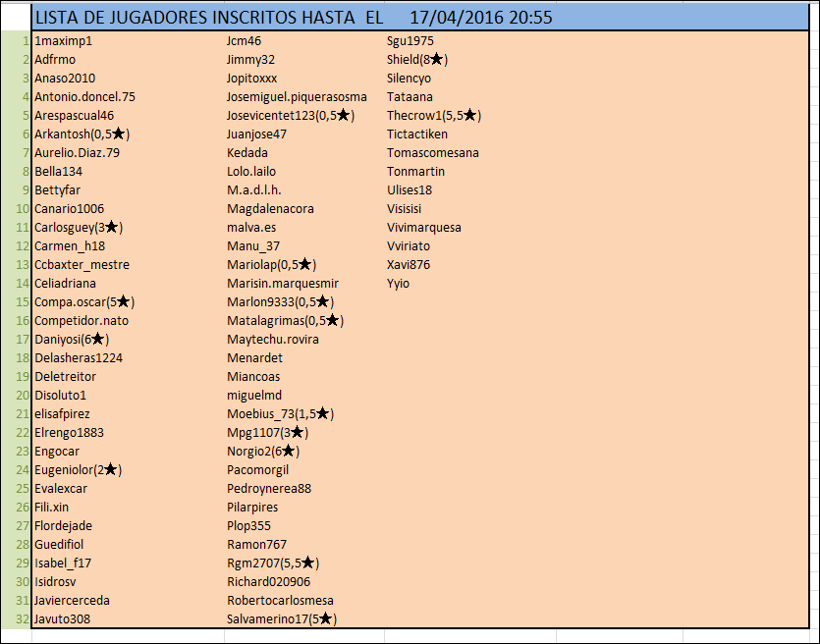
Task: Select row 32 by its number
Action: point(20,618)
